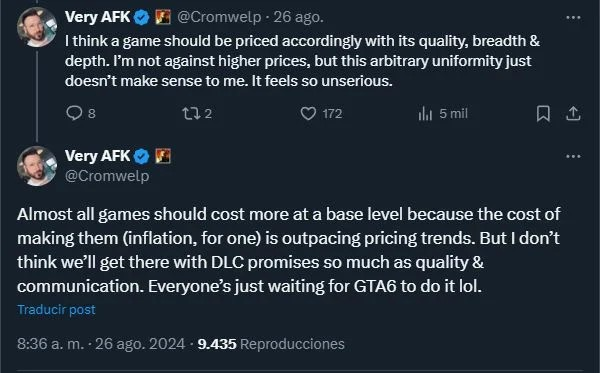The width and height of the screenshot is (600, 373).
Task: Open Very AFK profile from first tweet name
Action: pyautogui.click(x=98, y=17)
